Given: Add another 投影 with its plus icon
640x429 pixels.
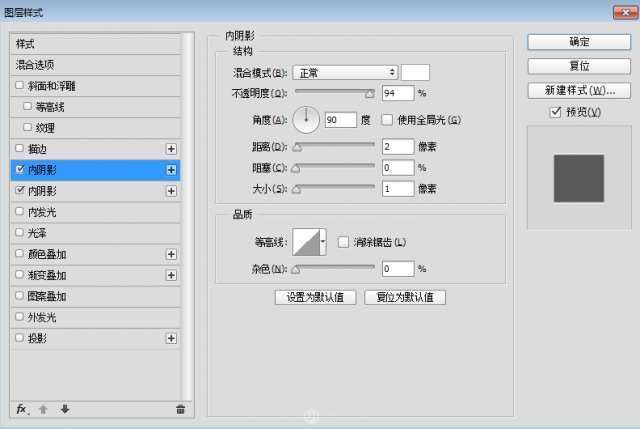Looking at the screenshot, I should (x=171, y=338).
